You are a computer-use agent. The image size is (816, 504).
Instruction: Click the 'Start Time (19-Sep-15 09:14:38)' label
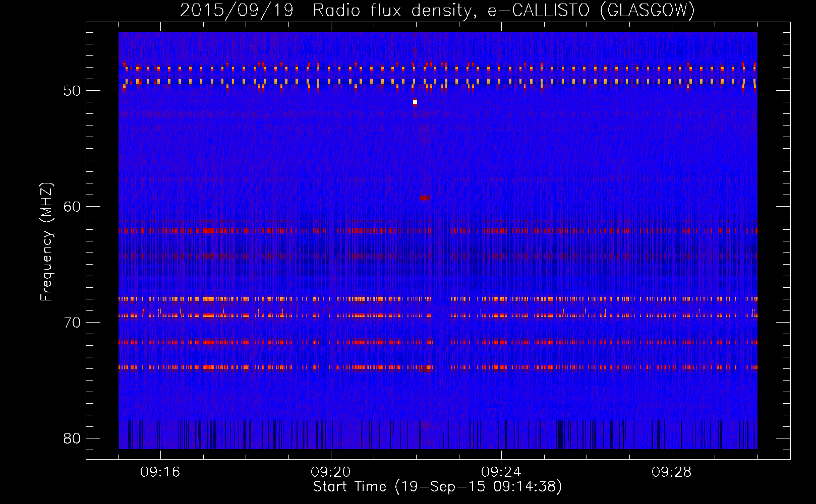click(x=437, y=487)
